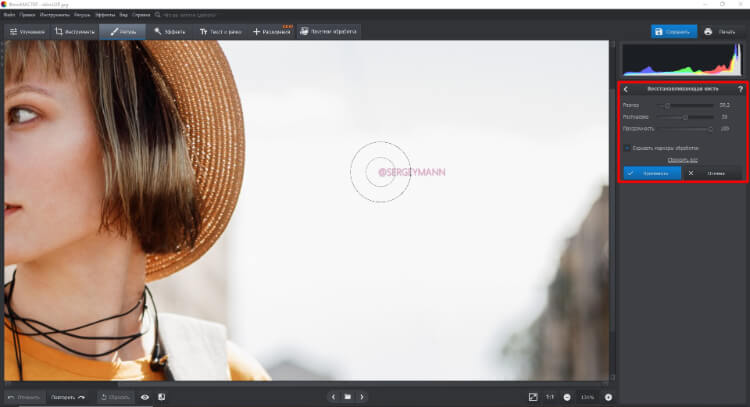Image resolution: width=750 pixels, height=407 pixels.
Task: Click the zoom in plus icon
Action: click(608, 397)
